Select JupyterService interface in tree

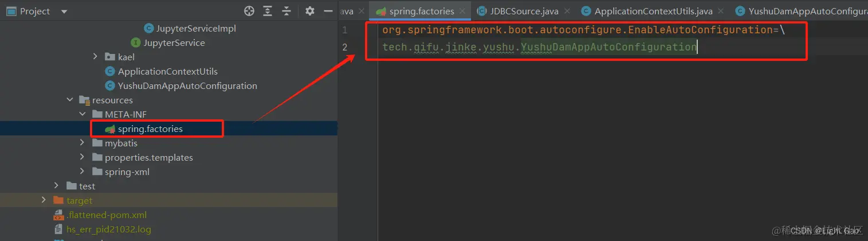point(174,42)
